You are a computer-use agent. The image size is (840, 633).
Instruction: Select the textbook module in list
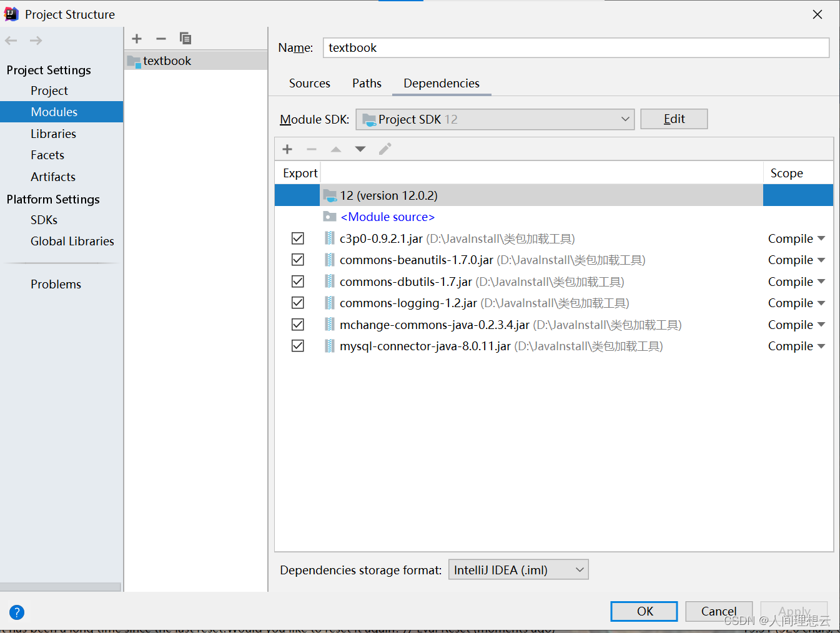pos(196,61)
